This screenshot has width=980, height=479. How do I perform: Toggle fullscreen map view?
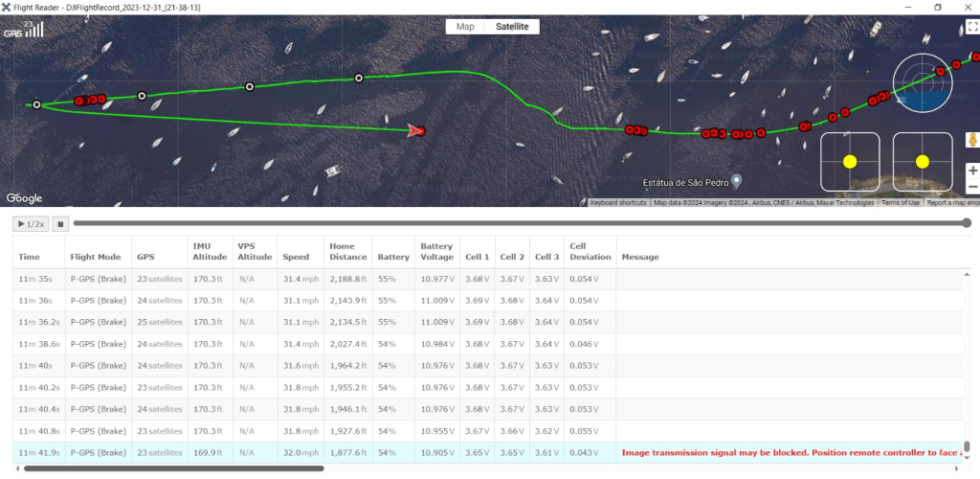tap(972, 28)
